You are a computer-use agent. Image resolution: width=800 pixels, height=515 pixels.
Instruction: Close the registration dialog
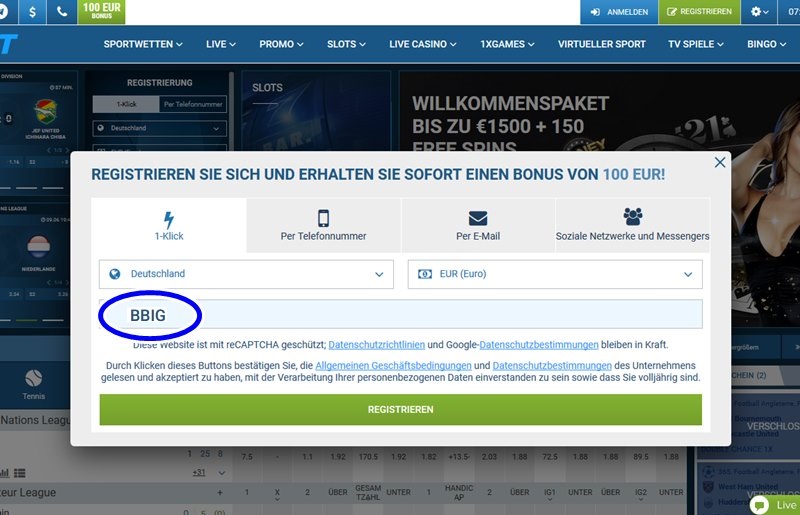(719, 162)
